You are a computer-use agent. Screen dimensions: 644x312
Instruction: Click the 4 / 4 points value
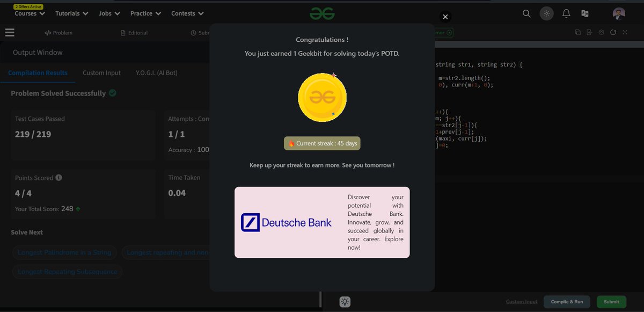(x=24, y=193)
